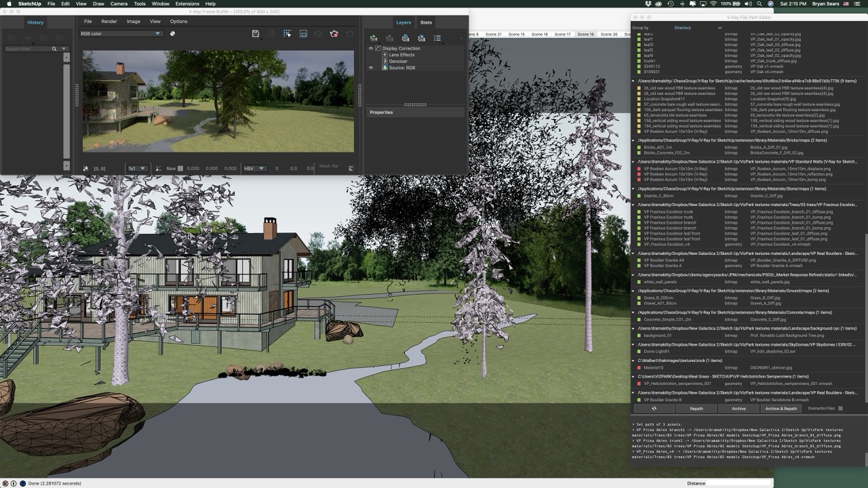This screenshot has height=488, width=868.
Task: Select the white_wall_panels asset row
Action: click(x=746, y=282)
